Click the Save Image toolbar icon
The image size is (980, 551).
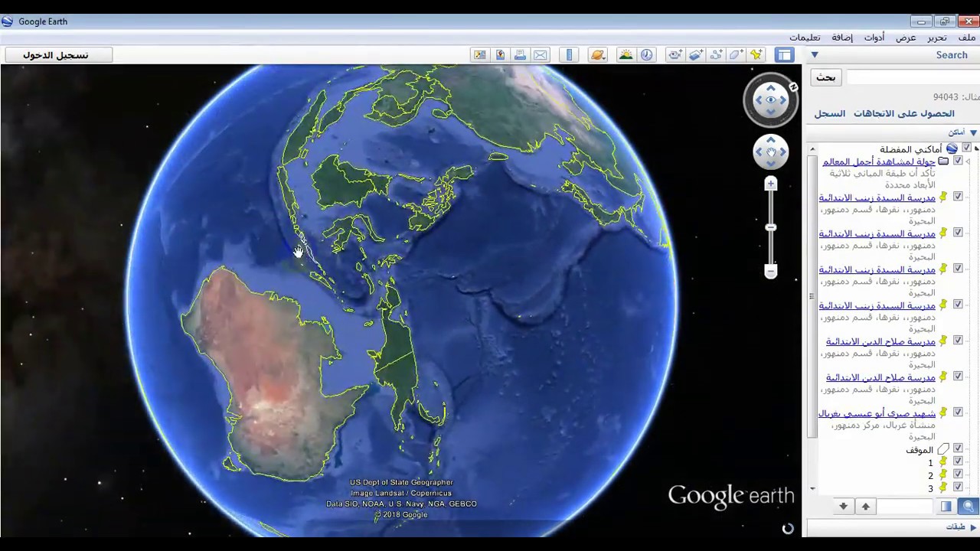coord(480,54)
